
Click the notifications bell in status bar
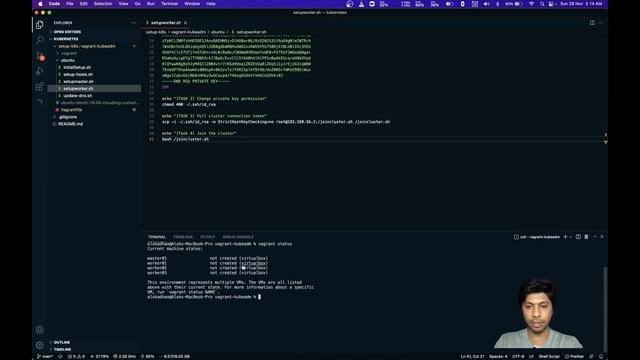tap(601, 356)
